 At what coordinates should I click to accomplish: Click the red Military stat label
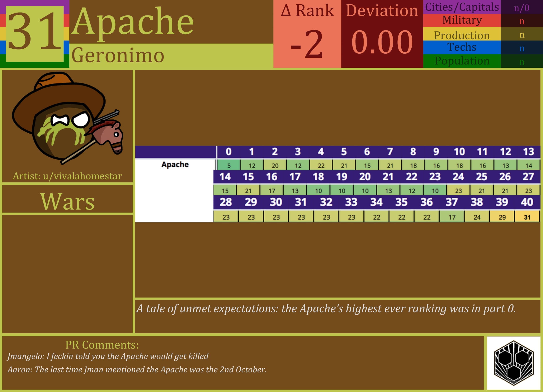pyautogui.click(x=462, y=20)
